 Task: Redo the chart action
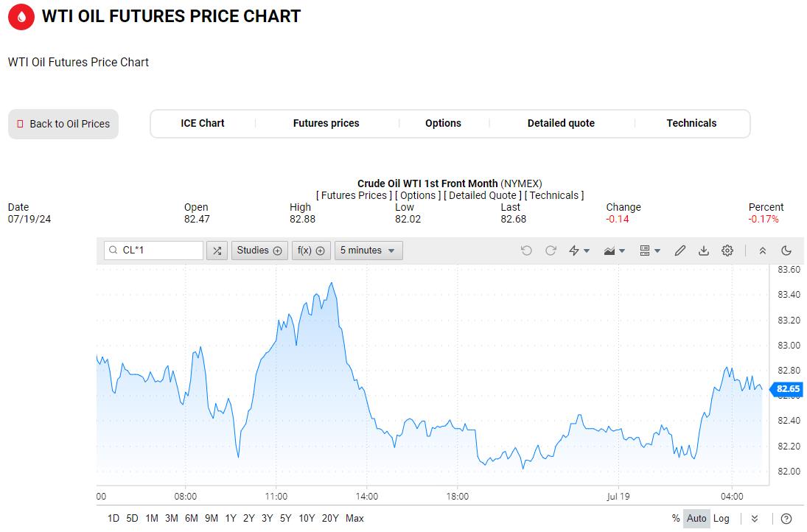[551, 251]
